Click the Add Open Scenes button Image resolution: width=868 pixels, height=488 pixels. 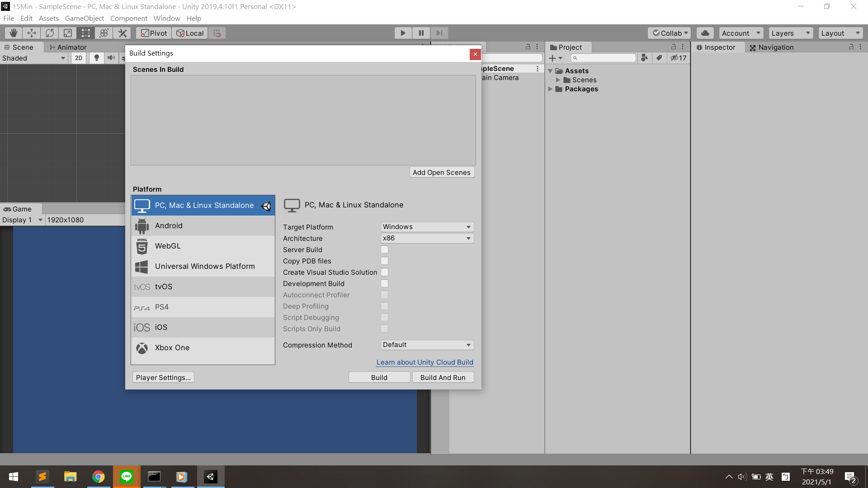(441, 172)
